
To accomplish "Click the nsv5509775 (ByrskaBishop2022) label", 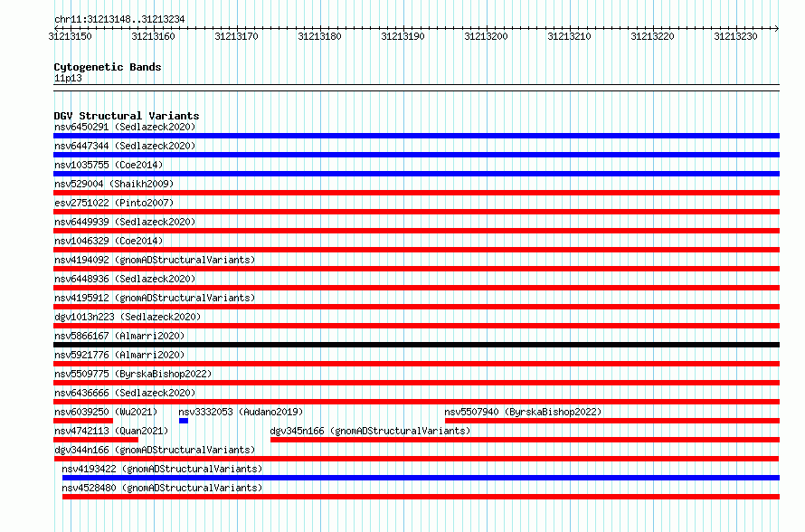I will pyautogui.click(x=133, y=374).
